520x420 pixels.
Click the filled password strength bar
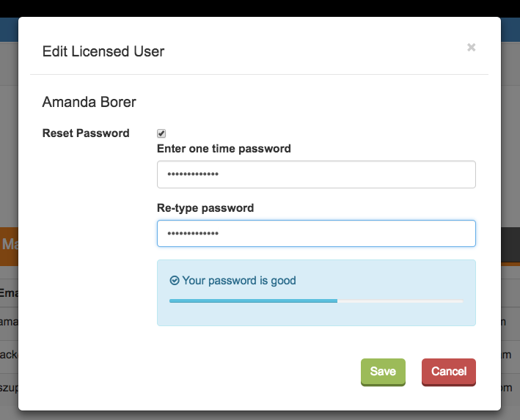pyautogui.click(x=253, y=301)
